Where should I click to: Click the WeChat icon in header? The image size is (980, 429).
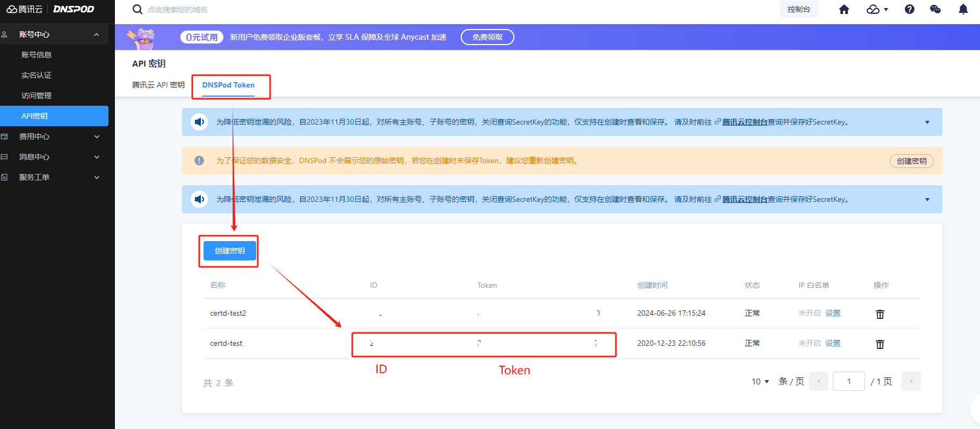click(935, 9)
